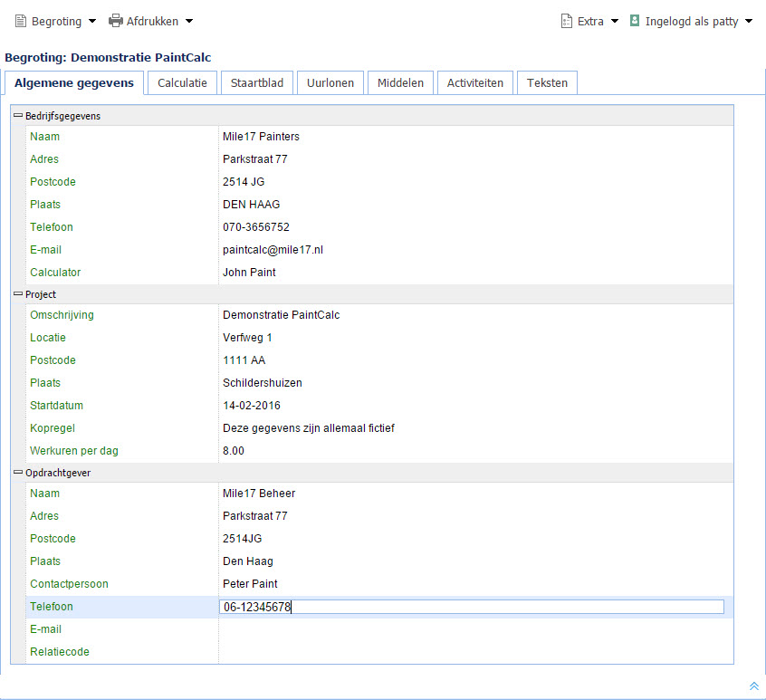The height and width of the screenshot is (700, 766).
Task: Open the Begroting dropdown menu
Action: click(56, 21)
